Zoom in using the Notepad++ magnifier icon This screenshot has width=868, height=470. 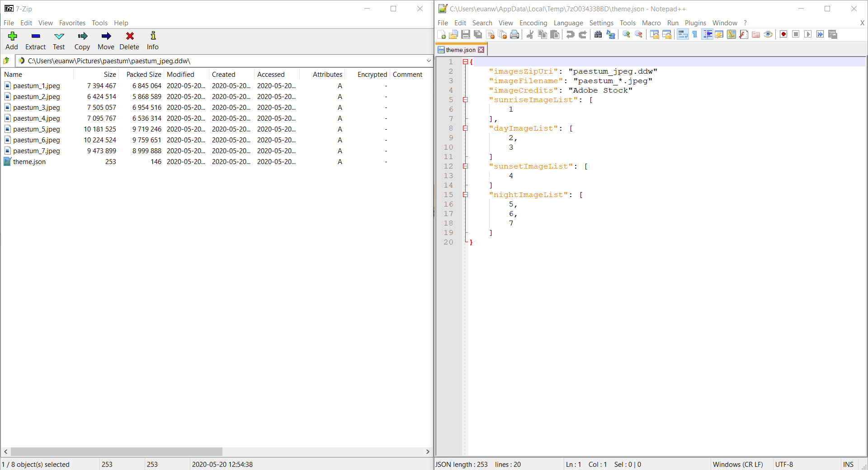(626, 34)
